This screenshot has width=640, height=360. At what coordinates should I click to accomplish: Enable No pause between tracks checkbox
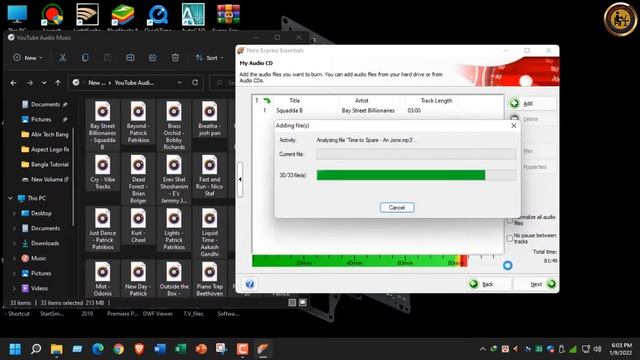pyautogui.click(x=510, y=238)
